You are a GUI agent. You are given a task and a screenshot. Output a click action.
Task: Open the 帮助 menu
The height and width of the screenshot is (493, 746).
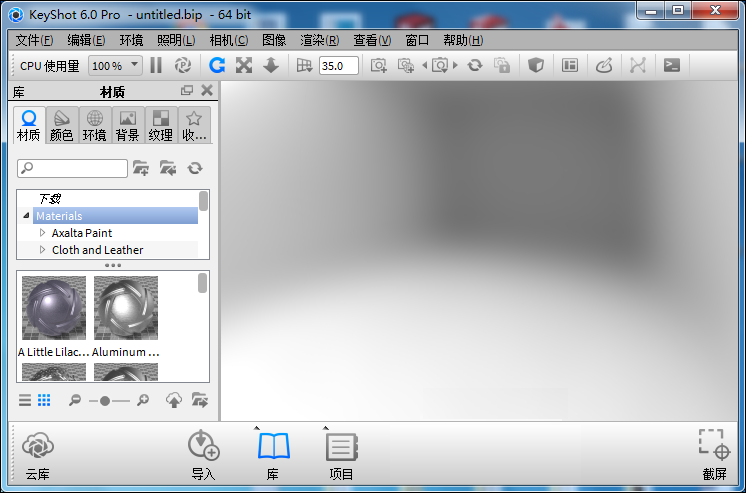463,40
